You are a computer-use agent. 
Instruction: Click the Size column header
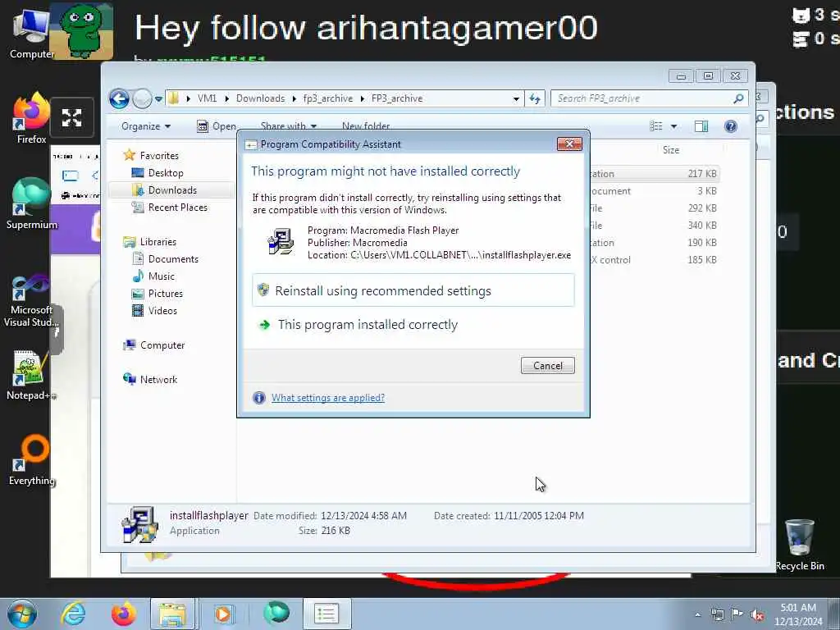click(671, 150)
